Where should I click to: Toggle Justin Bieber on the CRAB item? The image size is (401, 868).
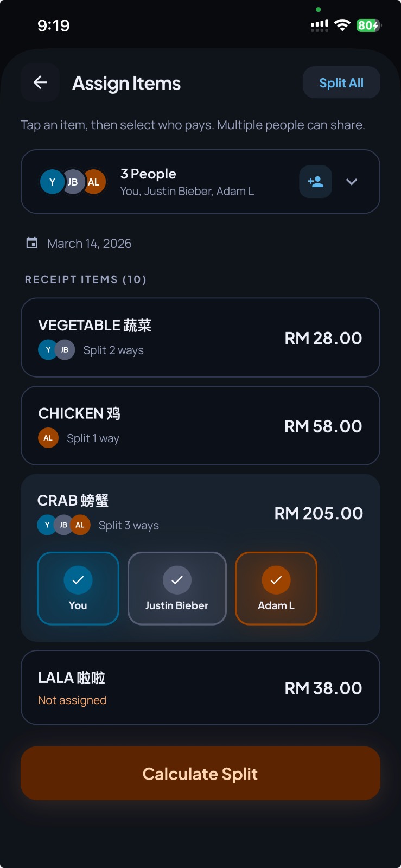pos(177,588)
